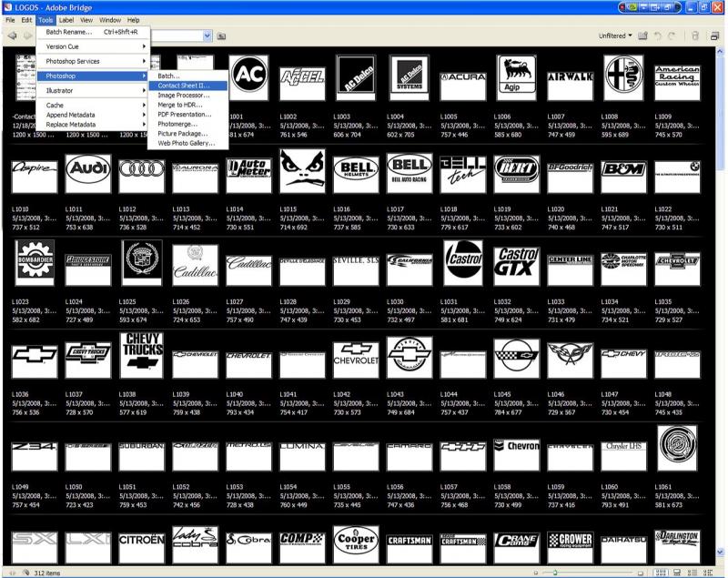Click the 312 items status text
The height and width of the screenshot is (578, 728).
pyautogui.click(x=47, y=573)
